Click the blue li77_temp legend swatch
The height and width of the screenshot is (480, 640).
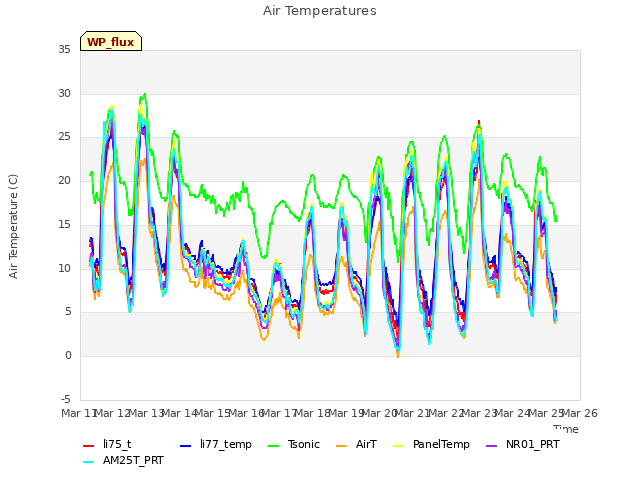[186, 446]
